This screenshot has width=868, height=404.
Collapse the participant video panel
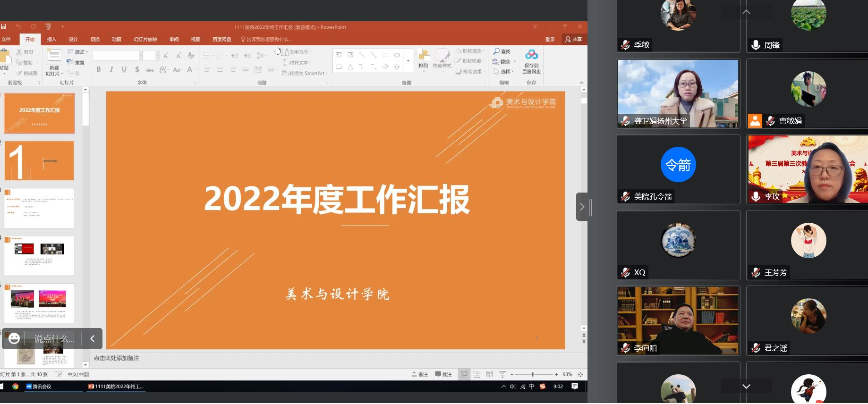(x=582, y=207)
